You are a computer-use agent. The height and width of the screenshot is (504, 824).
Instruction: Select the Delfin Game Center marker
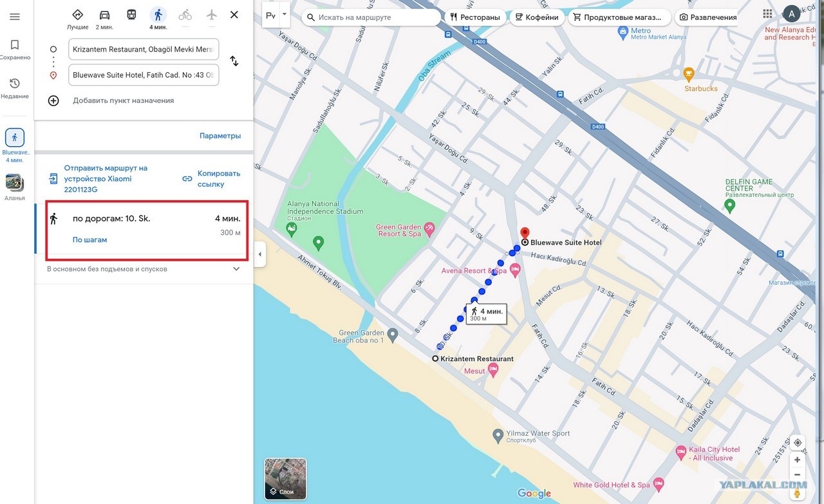point(729,206)
